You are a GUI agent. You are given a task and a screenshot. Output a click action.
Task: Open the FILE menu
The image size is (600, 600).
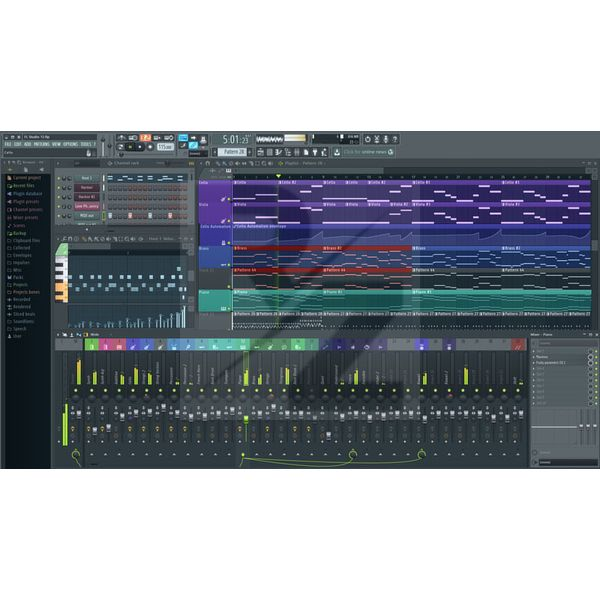pyautogui.click(x=8, y=144)
